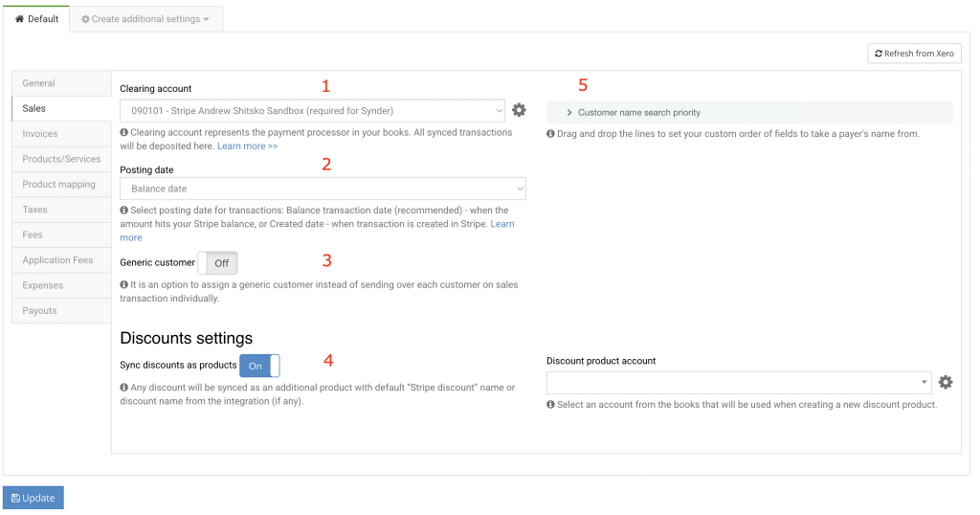Click info icon under Discount product account
This screenshot has width=980, height=515.
(551, 405)
